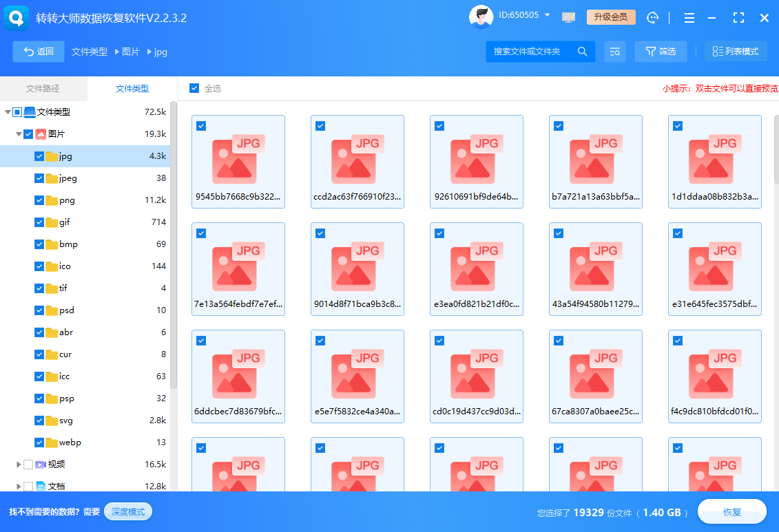
Task: Click the search magnifier icon
Action: (582, 52)
